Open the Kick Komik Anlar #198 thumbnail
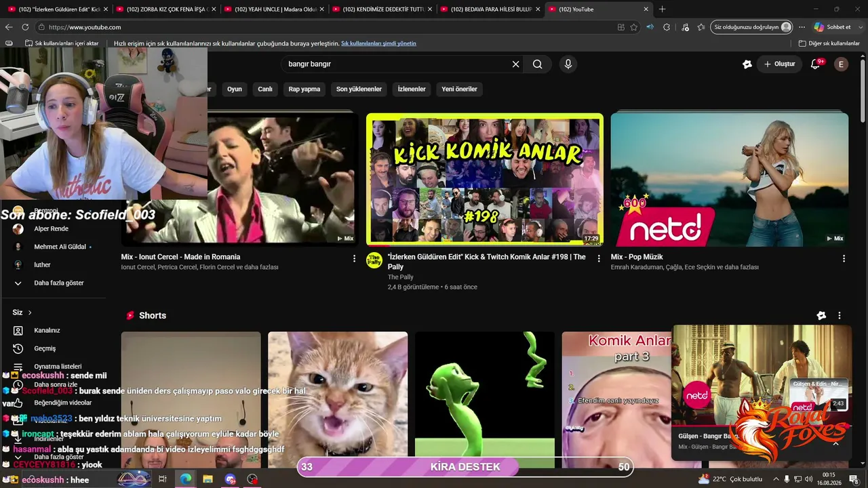 (x=485, y=179)
